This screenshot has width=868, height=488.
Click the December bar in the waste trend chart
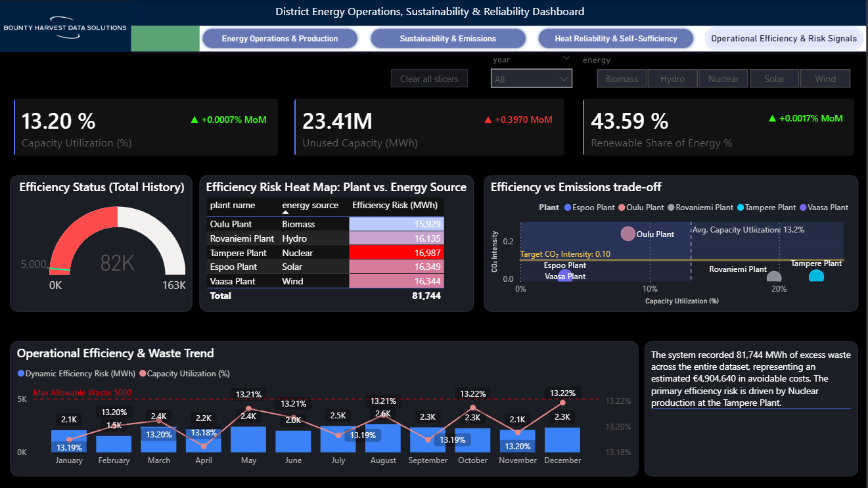pyautogui.click(x=562, y=439)
